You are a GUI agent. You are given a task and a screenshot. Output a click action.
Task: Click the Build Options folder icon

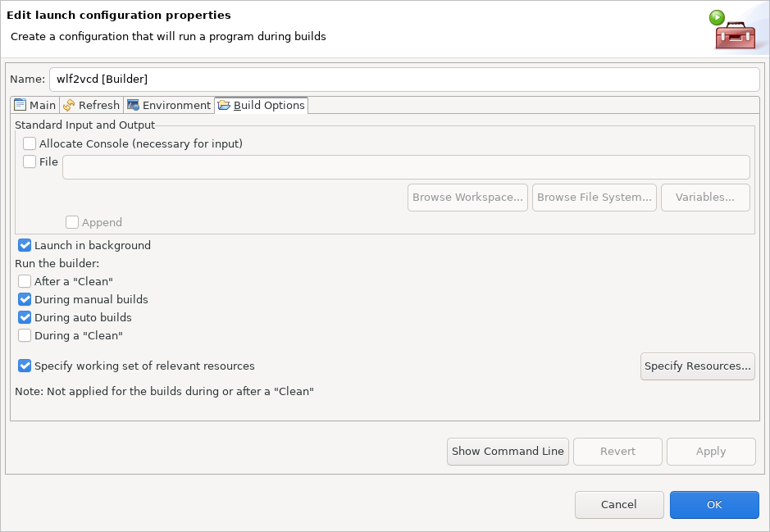point(224,105)
